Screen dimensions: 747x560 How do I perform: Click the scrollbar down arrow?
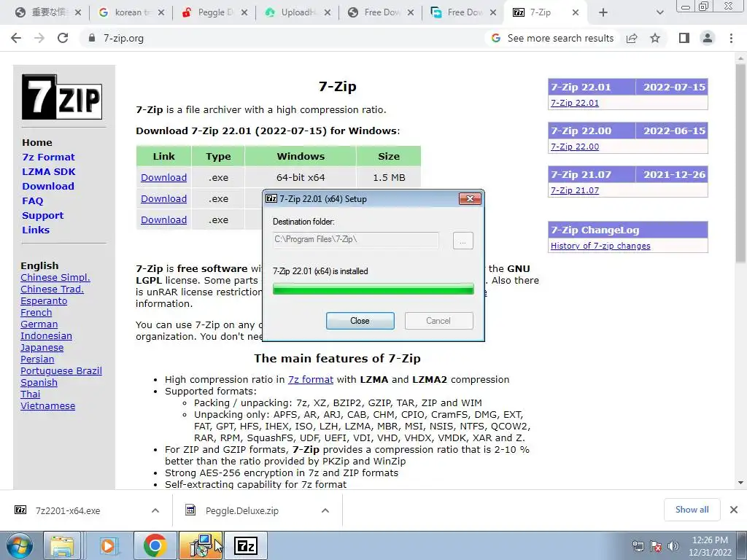pyautogui.click(x=740, y=483)
